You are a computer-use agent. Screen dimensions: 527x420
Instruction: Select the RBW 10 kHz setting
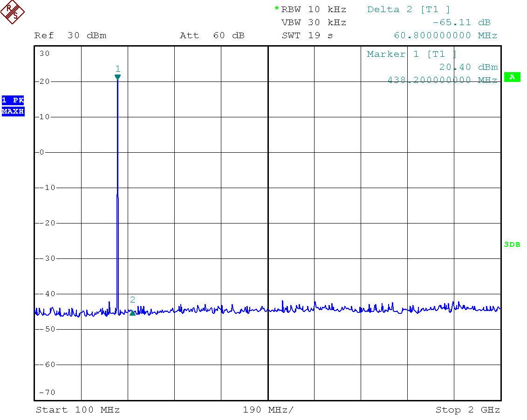tap(314, 9)
